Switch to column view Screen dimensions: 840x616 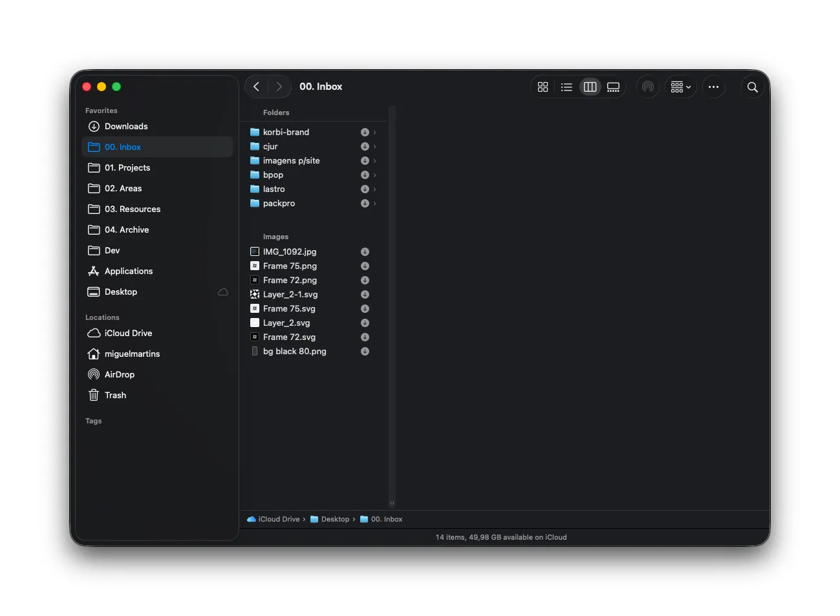(x=590, y=87)
